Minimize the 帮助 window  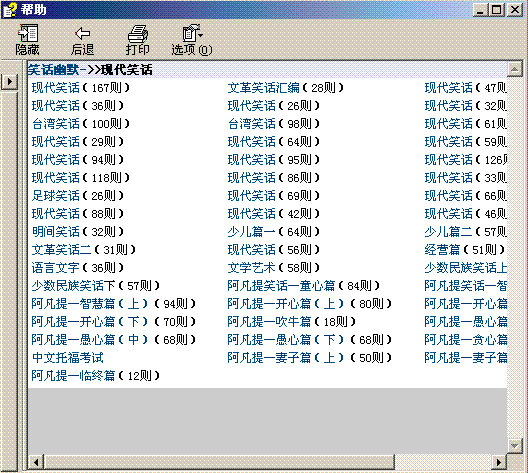[x=481, y=9]
